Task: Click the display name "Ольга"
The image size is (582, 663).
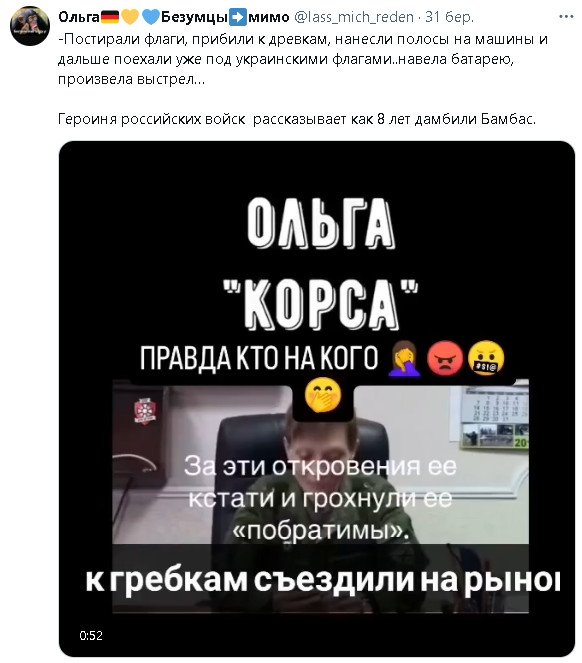Action: click(79, 17)
